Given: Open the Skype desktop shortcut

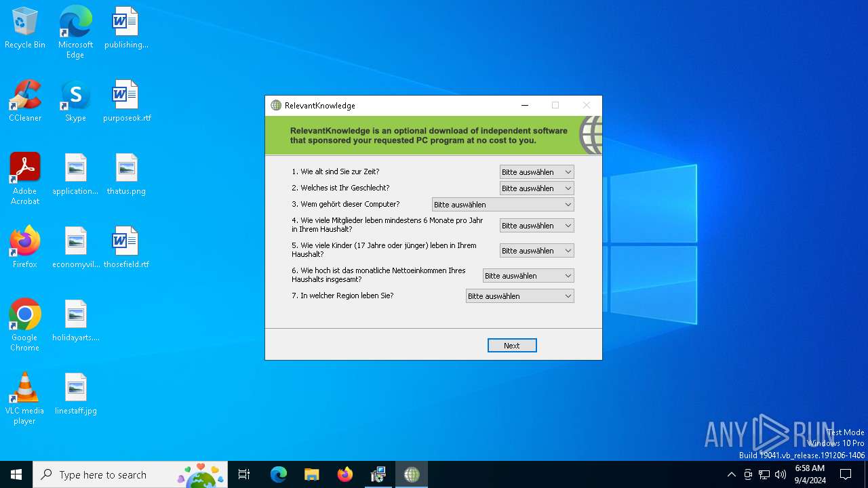Looking at the screenshot, I should [75, 102].
